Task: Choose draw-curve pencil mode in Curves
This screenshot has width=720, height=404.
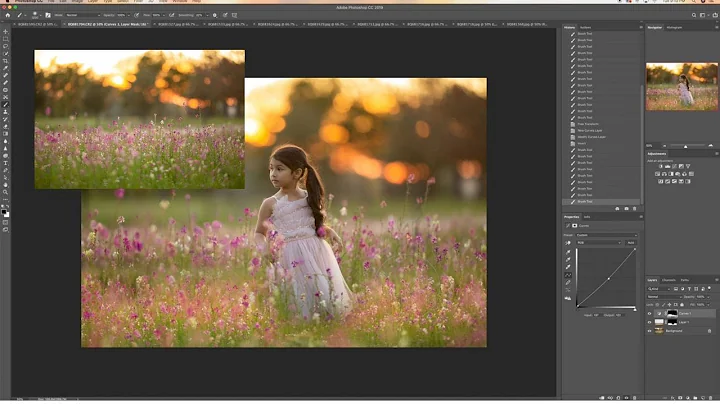Action: [568, 282]
